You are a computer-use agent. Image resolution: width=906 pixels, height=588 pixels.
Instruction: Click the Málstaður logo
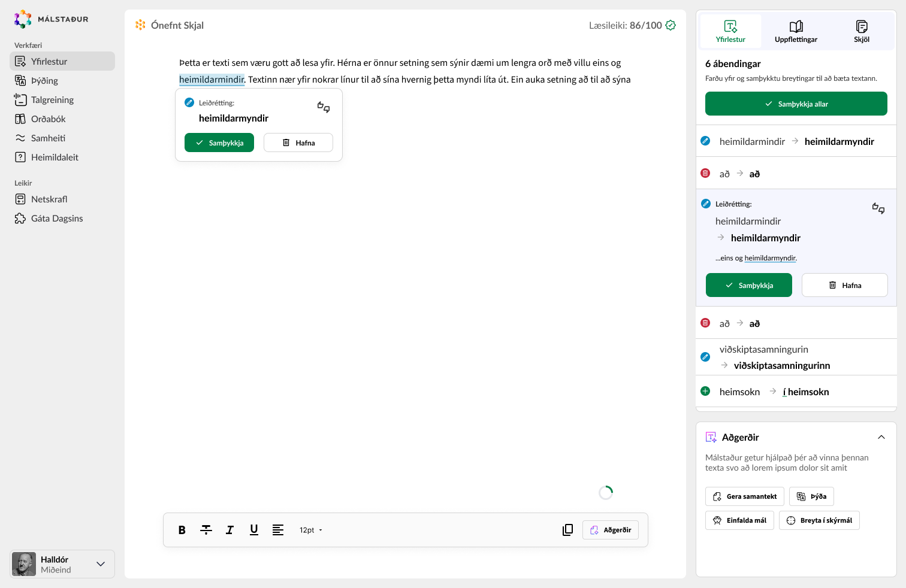click(x=52, y=19)
